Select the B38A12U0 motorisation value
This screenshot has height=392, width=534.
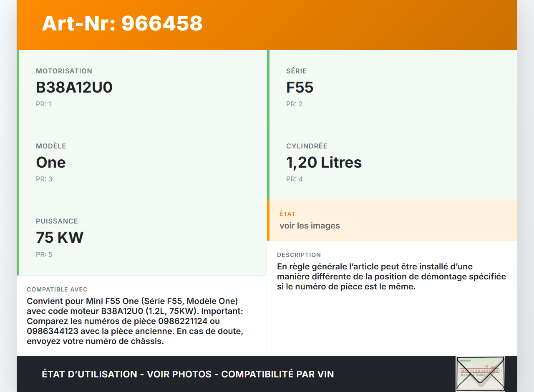74,88
